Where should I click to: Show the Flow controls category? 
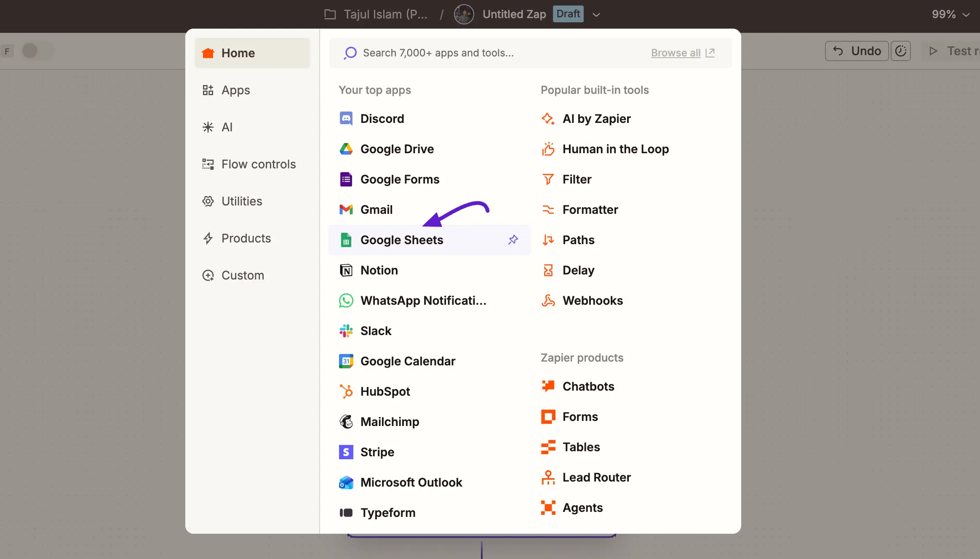pyautogui.click(x=252, y=164)
